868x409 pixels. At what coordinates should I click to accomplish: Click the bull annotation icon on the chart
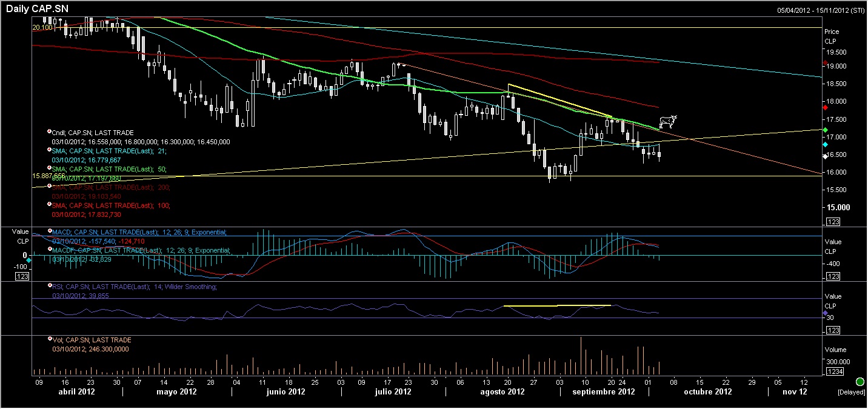(667, 122)
